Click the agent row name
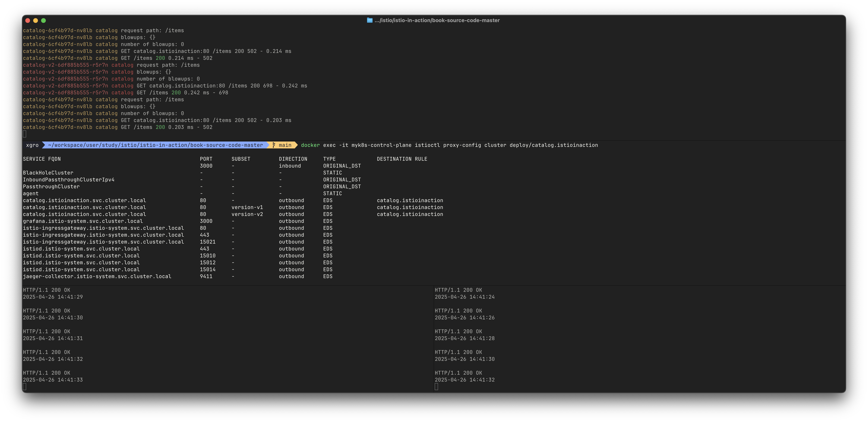868x422 pixels. click(31, 193)
